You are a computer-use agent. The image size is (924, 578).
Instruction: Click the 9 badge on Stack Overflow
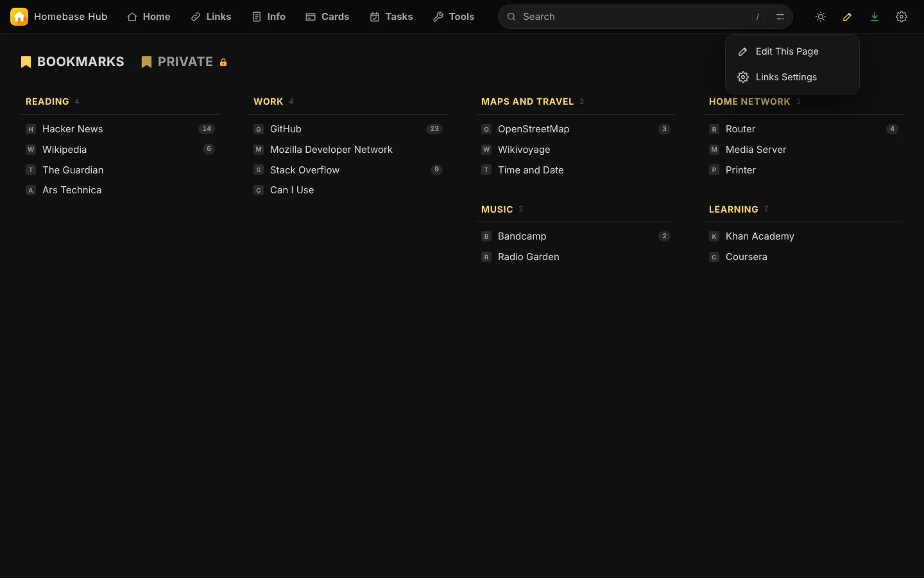coord(437,170)
